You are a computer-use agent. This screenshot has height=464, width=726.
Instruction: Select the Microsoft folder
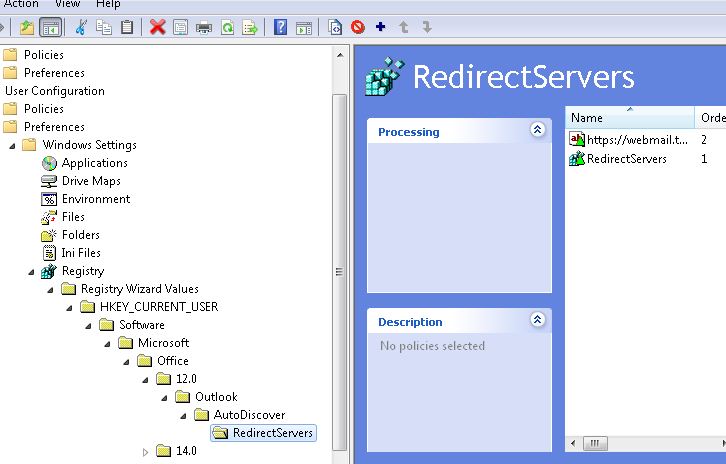[163, 343]
